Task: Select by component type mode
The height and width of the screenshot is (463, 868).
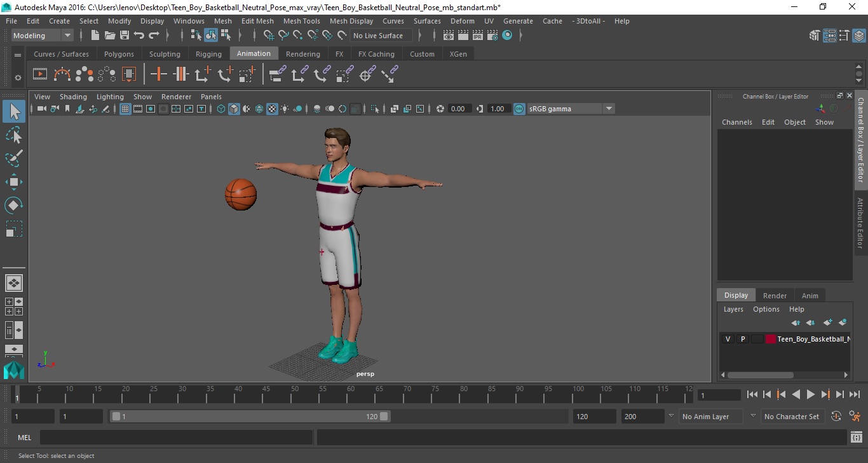Action: [x=226, y=36]
